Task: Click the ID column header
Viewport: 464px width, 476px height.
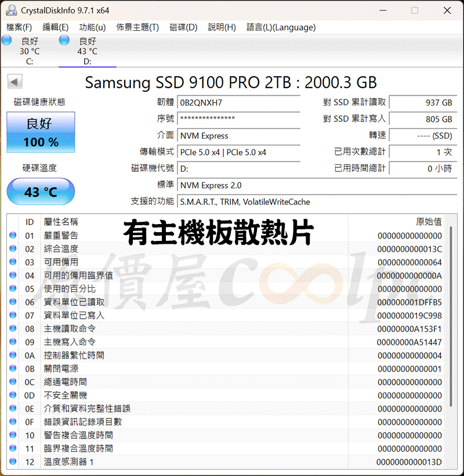Action: pyautogui.click(x=30, y=222)
